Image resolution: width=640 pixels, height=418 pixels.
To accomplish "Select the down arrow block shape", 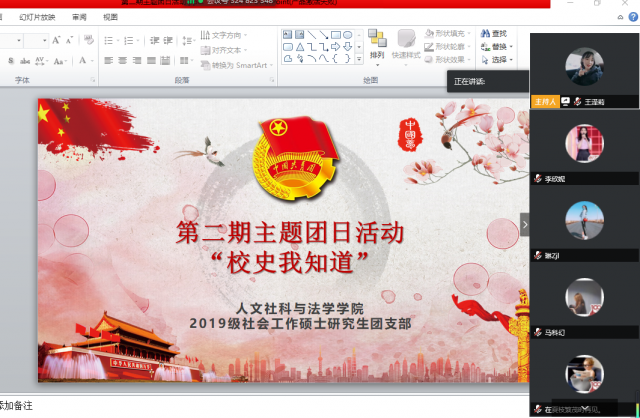I will [x=347, y=47].
